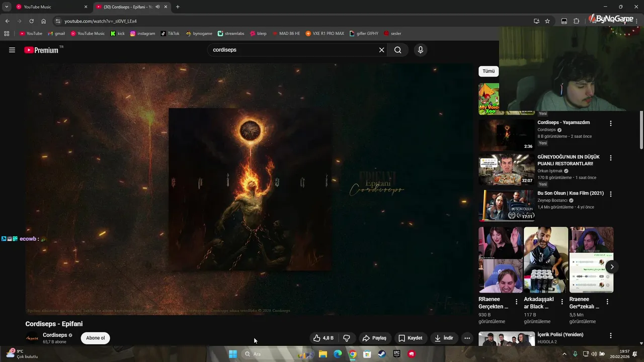Click the Cordiseps - Epifani video title

coord(54,324)
